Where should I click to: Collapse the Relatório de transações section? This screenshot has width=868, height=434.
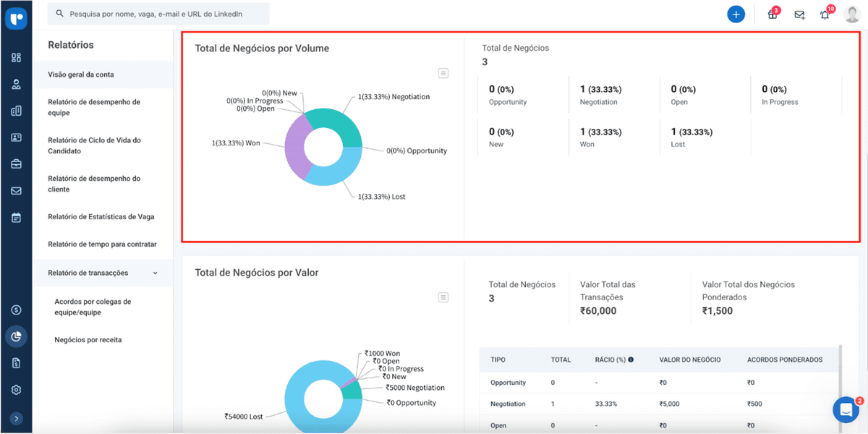pyautogui.click(x=155, y=273)
